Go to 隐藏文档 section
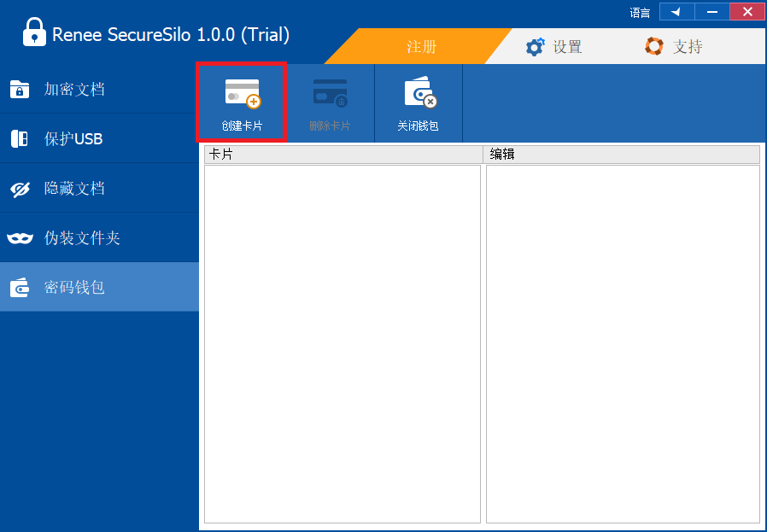The image size is (767, 532). click(x=99, y=188)
